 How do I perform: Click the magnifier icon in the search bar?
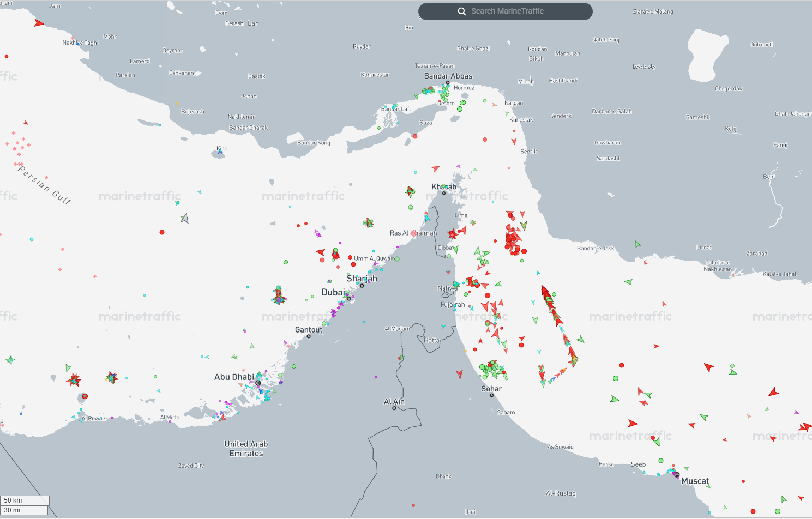click(462, 11)
